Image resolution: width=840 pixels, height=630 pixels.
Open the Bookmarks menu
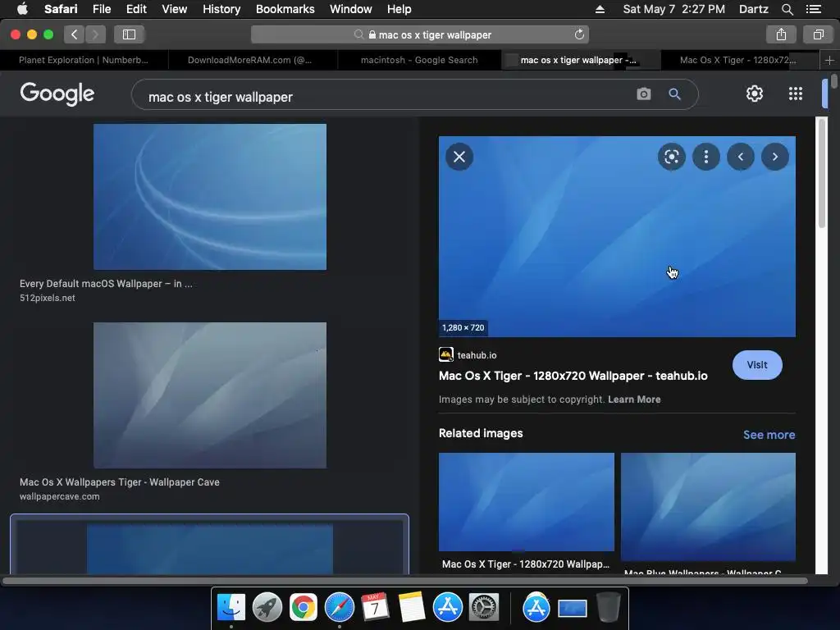click(285, 9)
